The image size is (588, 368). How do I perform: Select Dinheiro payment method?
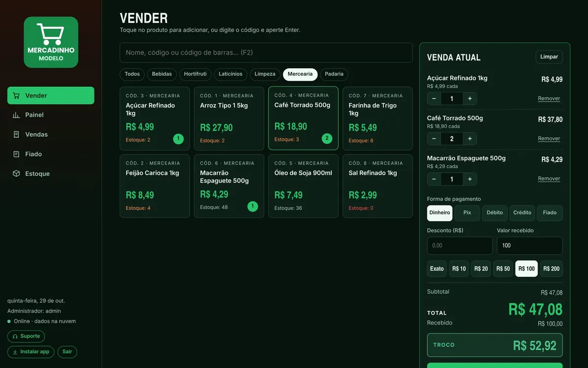(x=440, y=213)
